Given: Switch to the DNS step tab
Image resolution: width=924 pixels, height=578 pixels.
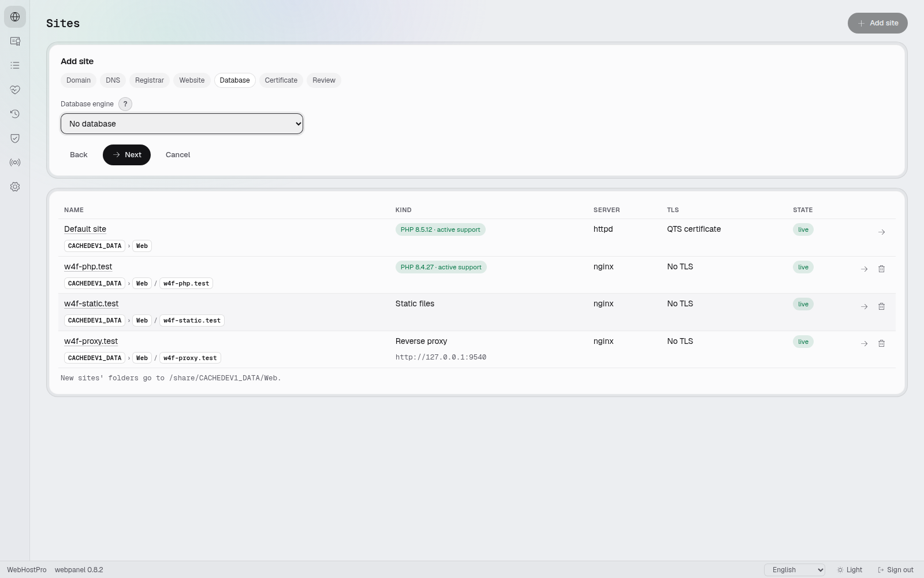Looking at the screenshot, I should click(x=113, y=80).
